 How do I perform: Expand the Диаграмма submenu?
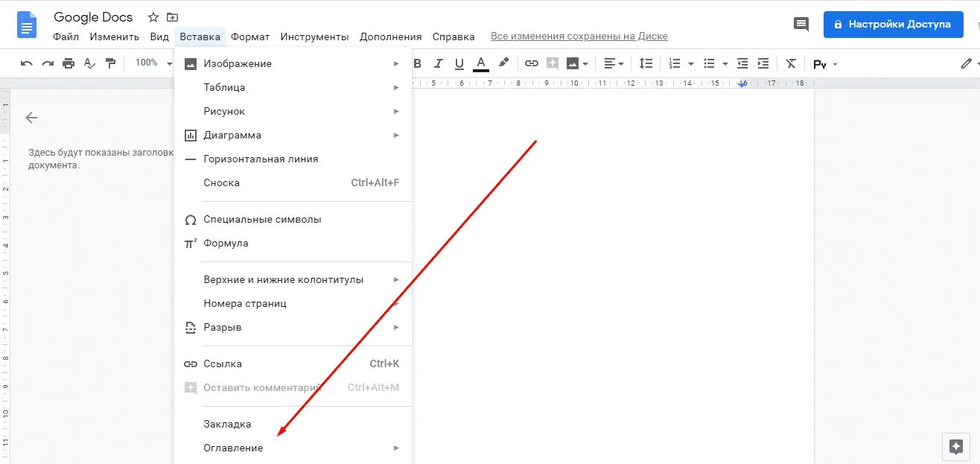[293, 135]
